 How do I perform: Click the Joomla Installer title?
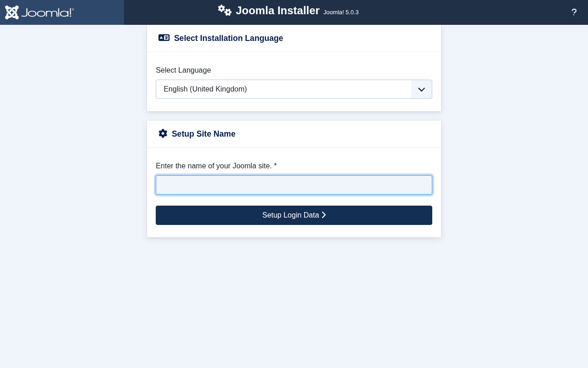(x=277, y=11)
